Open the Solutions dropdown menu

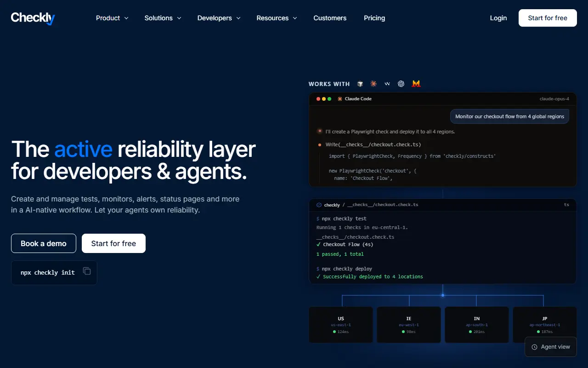[x=163, y=18]
